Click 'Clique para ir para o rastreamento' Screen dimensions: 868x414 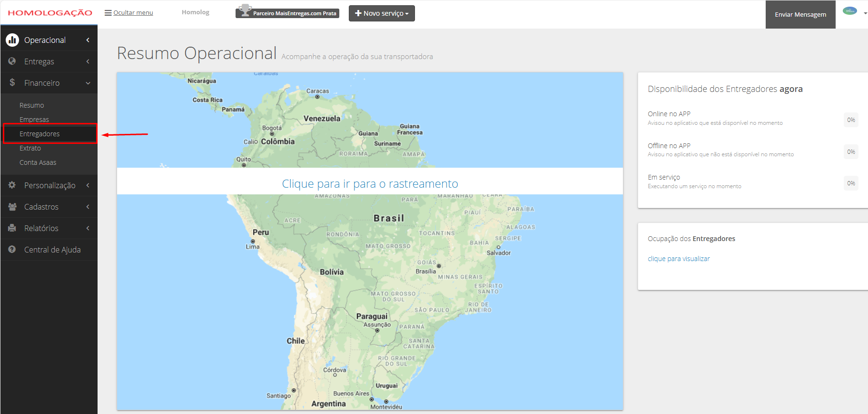click(370, 183)
